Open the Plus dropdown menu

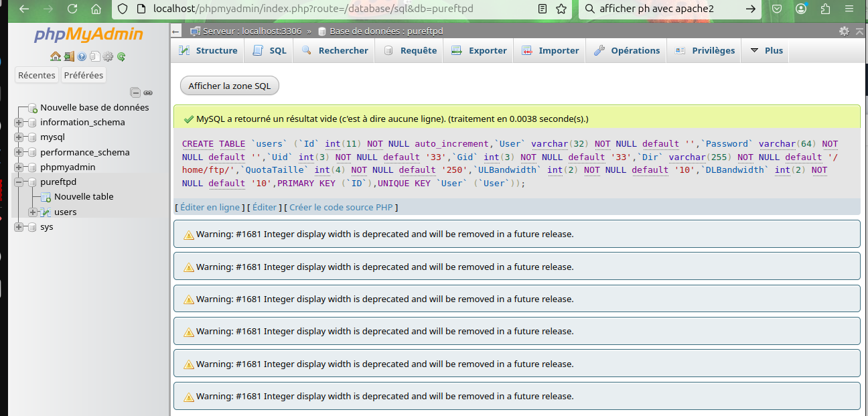pyautogui.click(x=766, y=51)
